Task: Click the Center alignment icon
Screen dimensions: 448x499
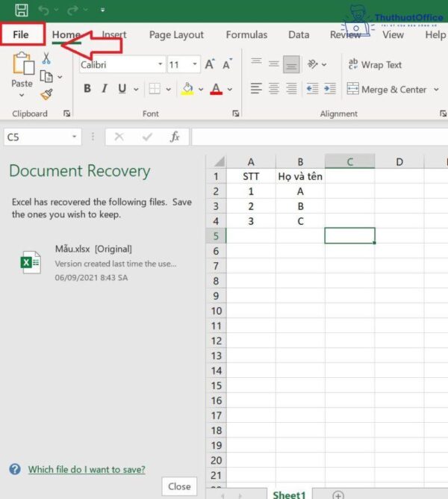Action: coord(273,88)
